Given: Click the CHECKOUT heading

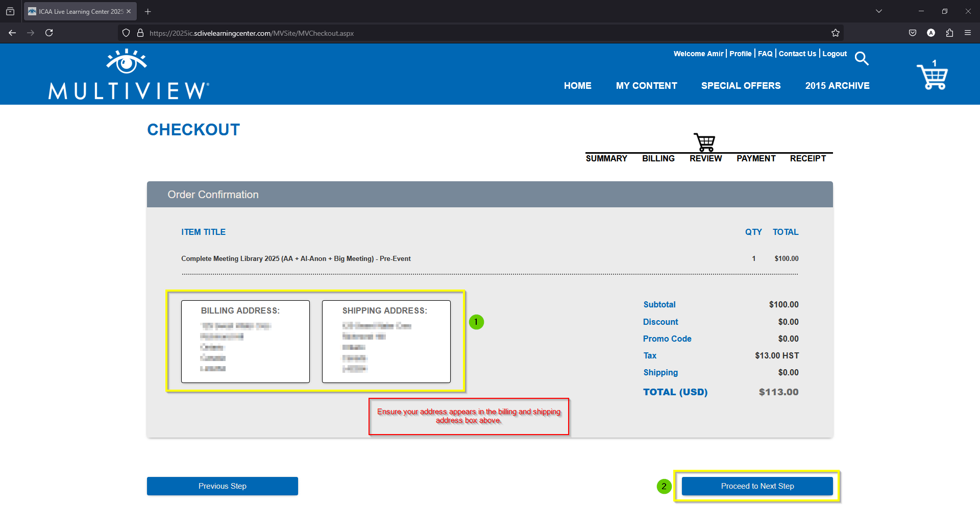Looking at the screenshot, I should click(193, 130).
